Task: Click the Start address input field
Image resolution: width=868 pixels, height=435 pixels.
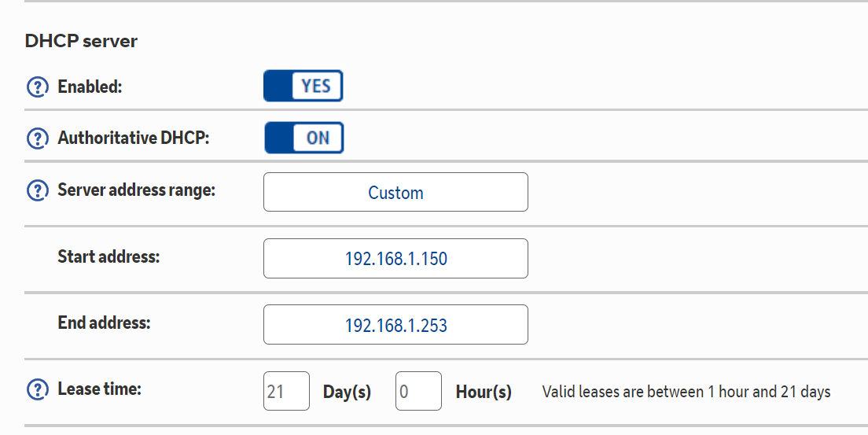Action: (x=395, y=258)
